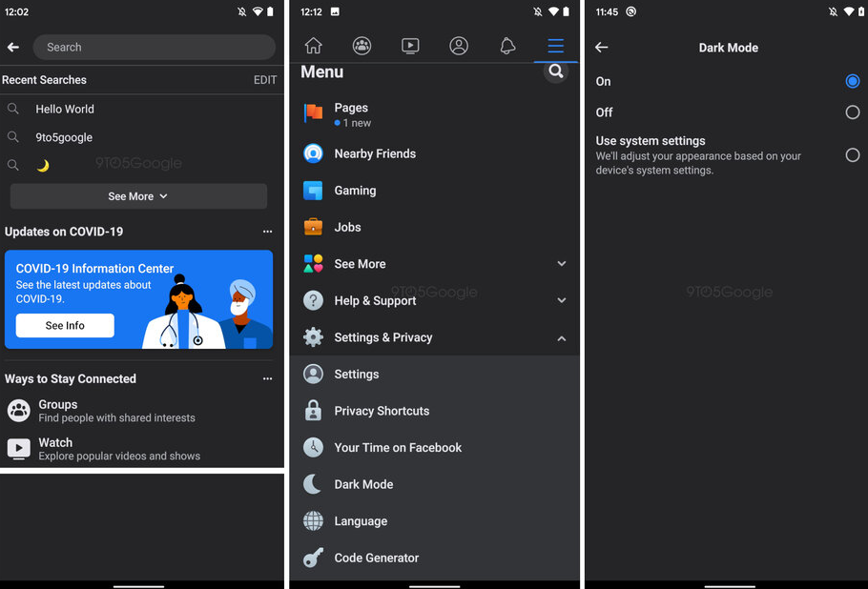The width and height of the screenshot is (868, 589).
Task: Tap the back arrow beside Search field
Action: point(13,48)
